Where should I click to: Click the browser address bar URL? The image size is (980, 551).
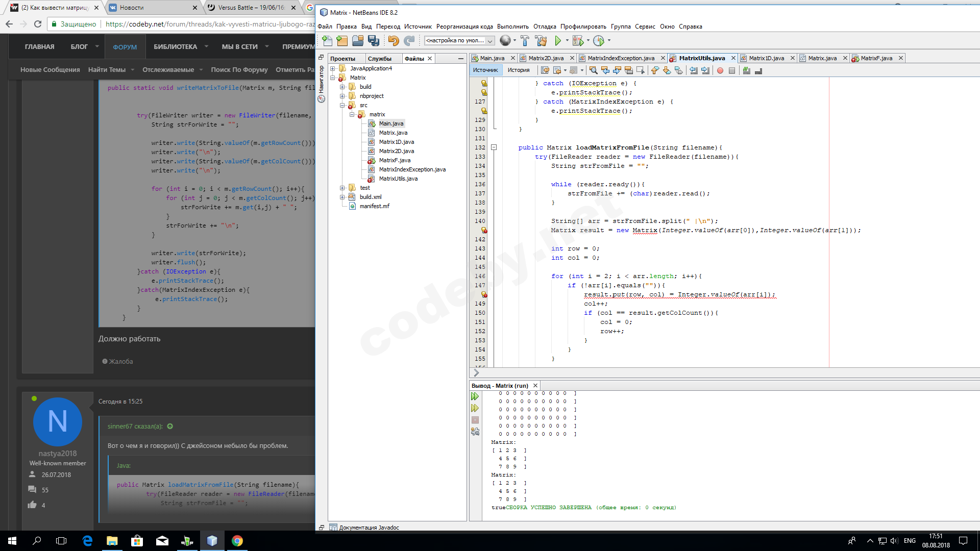[x=209, y=24]
